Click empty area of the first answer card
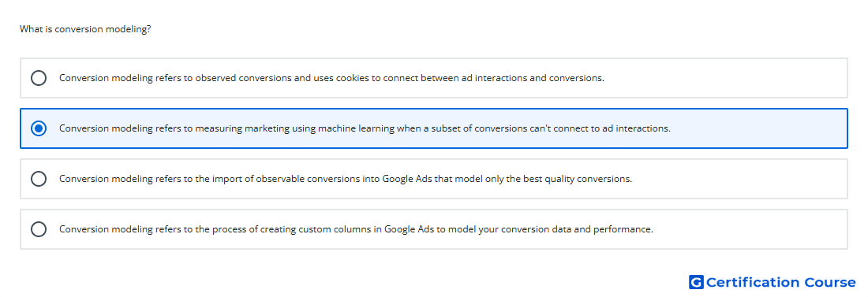The height and width of the screenshot is (297, 868). (x=725, y=78)
